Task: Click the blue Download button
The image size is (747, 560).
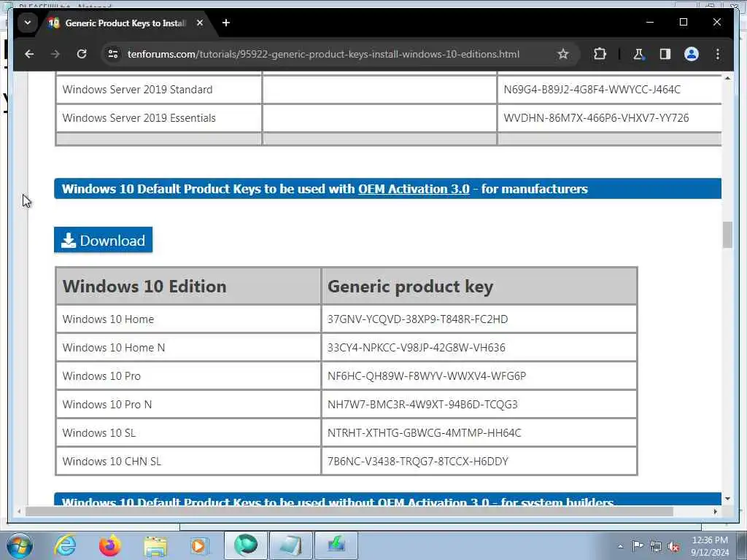Action: [104, 240]
